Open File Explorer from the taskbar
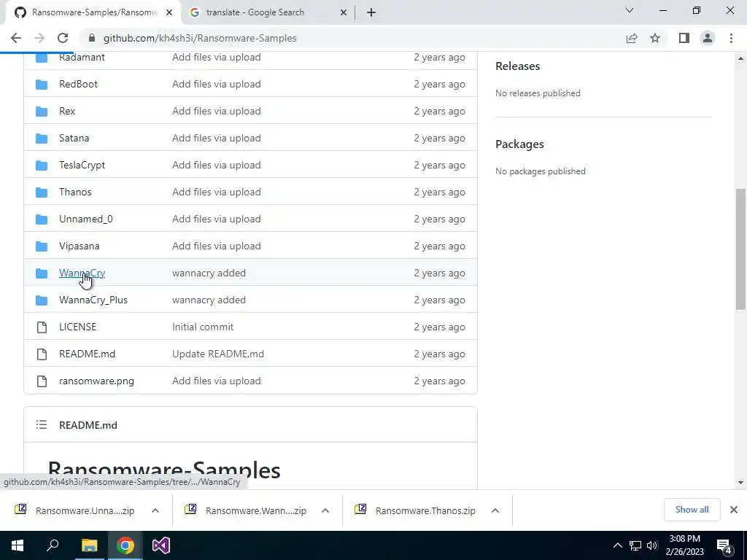 (x=89, y=545)
